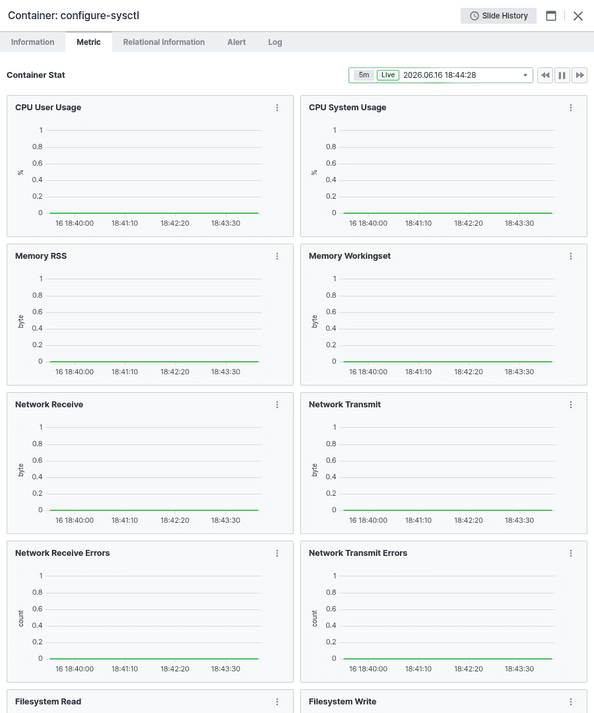The width and height of the screenshot is (594, 713).
Task: Click the 2026.06.16 18:44:28 time field
Action: (x=439, y=75)
